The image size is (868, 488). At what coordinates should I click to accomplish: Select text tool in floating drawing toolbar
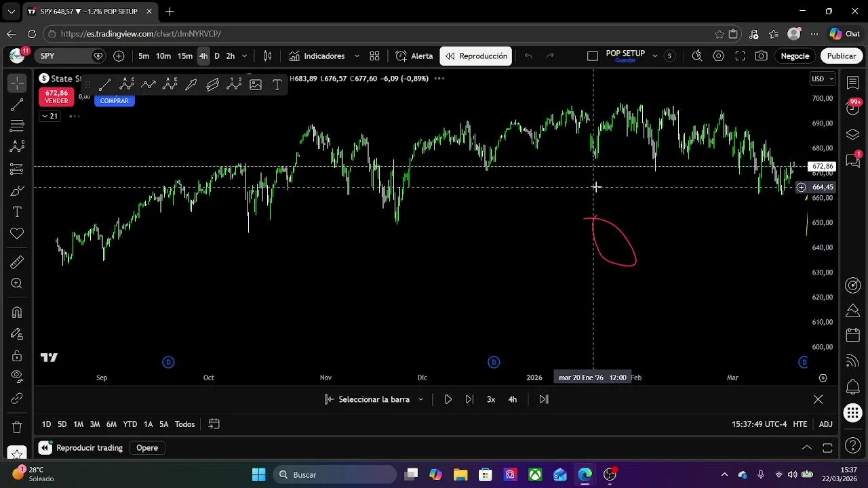[x=277, y=85]
